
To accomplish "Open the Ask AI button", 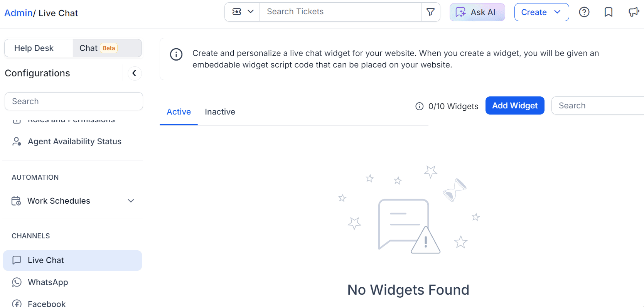I will tap(477, 12).
